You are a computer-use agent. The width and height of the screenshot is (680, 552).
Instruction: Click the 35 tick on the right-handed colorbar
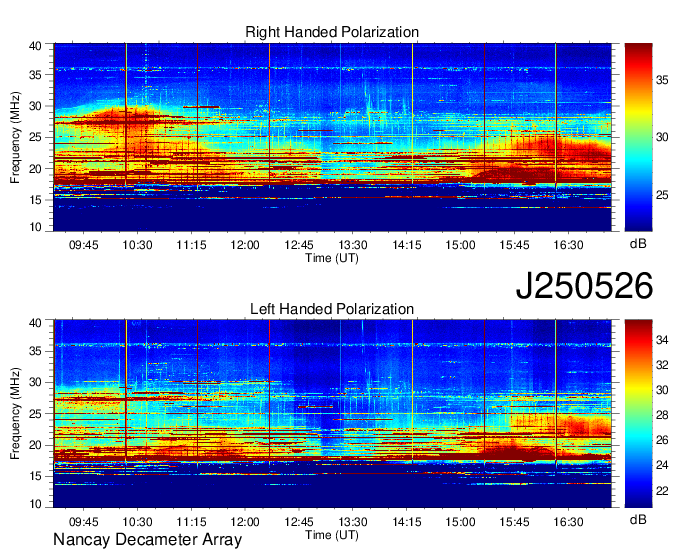pos(662,80)
